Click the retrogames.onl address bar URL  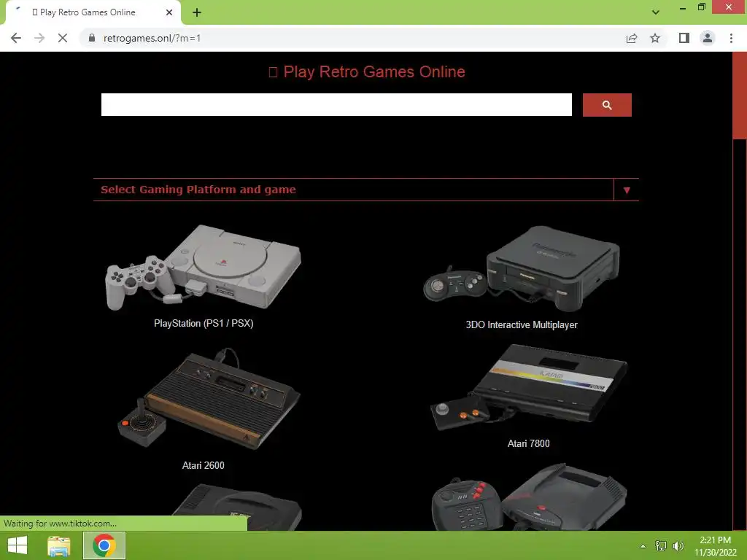pyautogui.click(x=152, y=38)
